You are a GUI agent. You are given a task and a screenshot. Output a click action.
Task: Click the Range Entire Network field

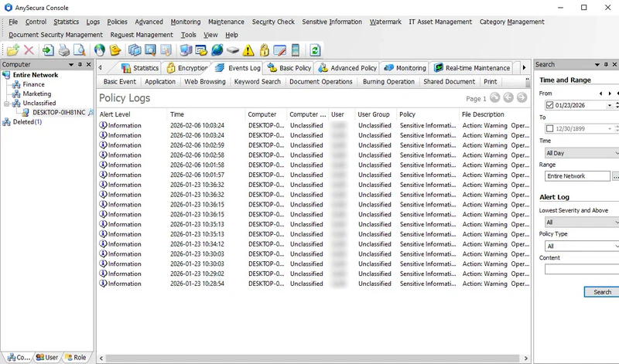[x=577, y=176]
